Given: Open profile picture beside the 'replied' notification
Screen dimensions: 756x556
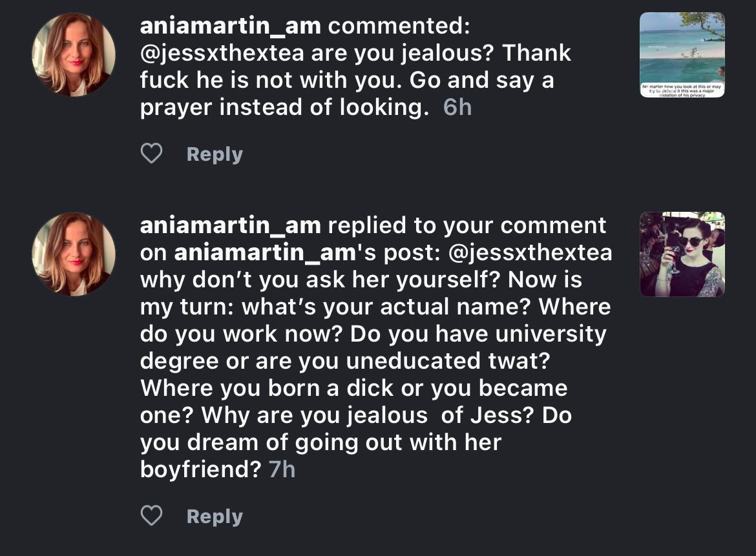Looking at the screenshot, I should [x=74, y=254].
